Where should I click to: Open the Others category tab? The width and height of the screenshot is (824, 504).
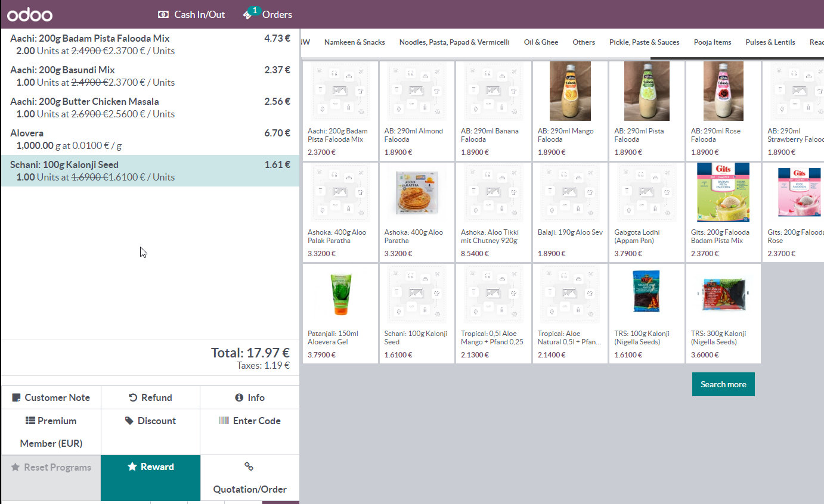(584, 42)
